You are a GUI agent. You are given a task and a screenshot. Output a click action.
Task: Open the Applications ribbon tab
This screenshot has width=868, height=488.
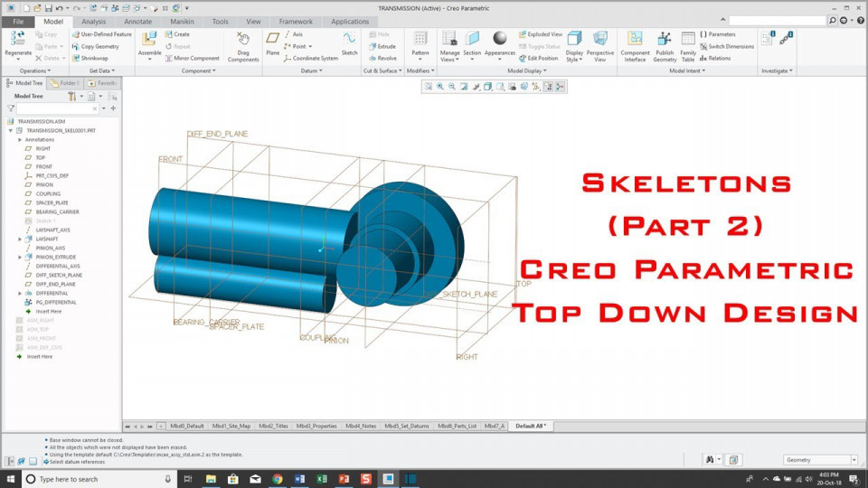click(350, 22)
